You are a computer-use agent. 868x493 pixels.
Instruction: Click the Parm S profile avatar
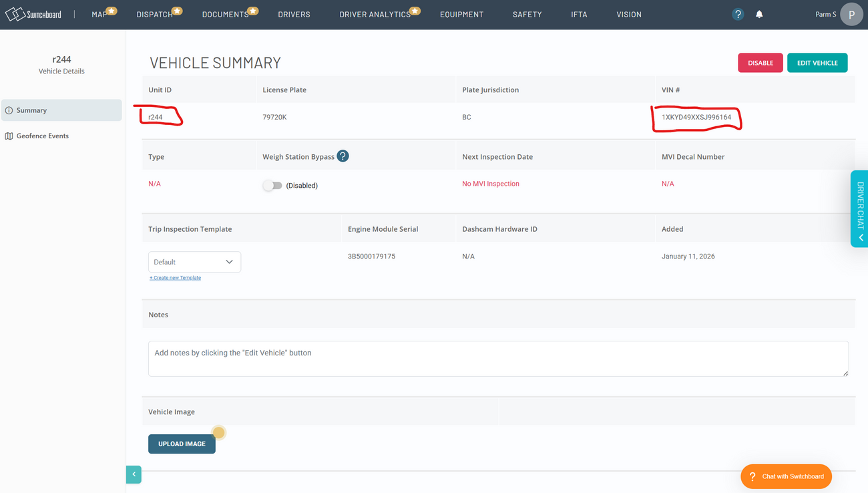[x=851, y=14]
